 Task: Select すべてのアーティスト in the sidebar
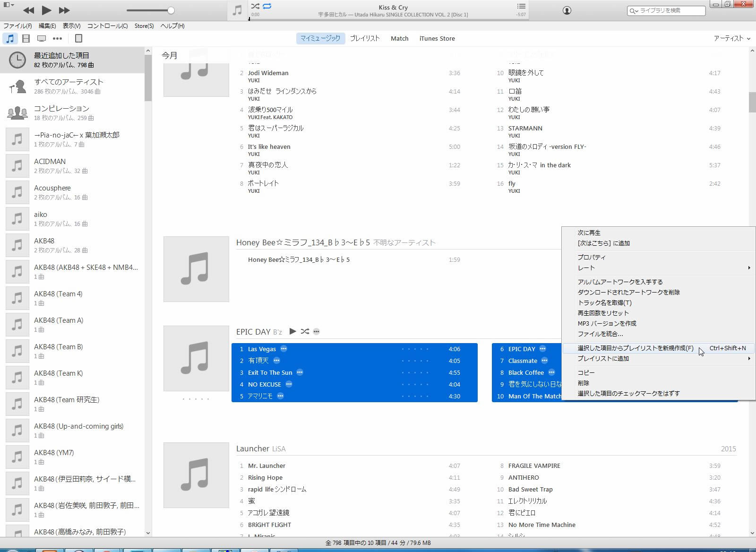(72, 86)
